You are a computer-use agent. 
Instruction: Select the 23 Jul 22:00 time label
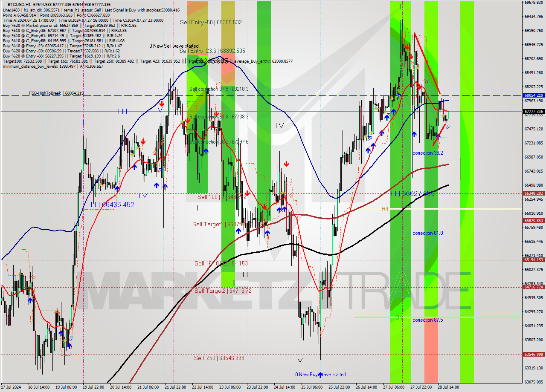[257, 387]
